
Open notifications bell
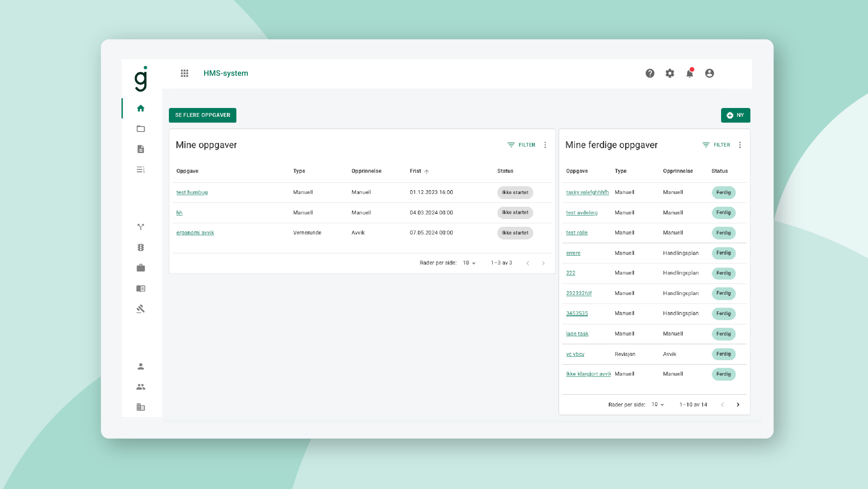(x=689, y=73)
